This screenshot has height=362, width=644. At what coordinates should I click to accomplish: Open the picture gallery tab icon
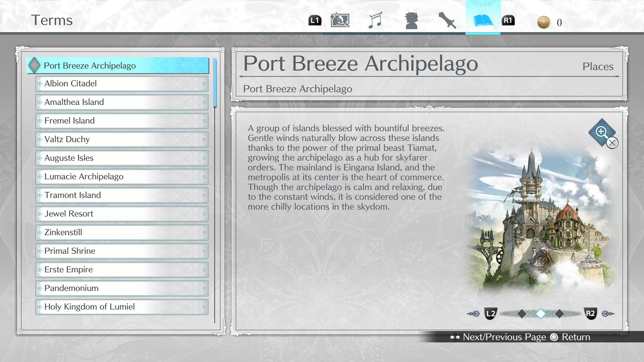339,20
